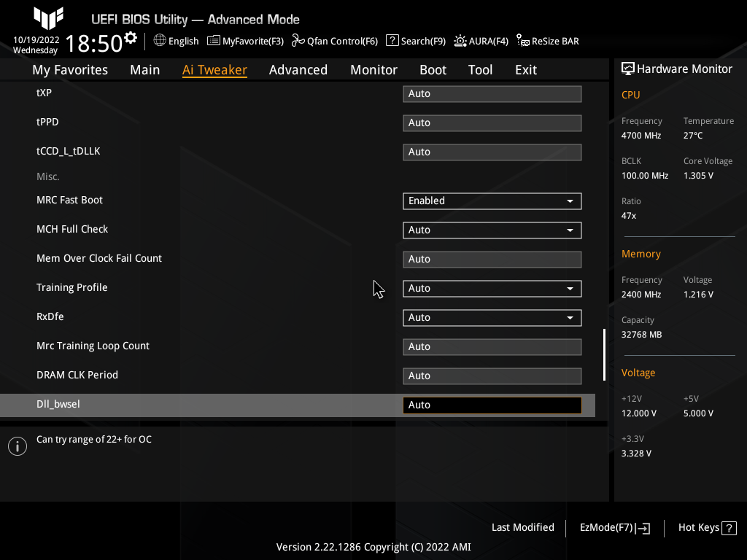747x560 pixels.
Task: Expand the Training Profile options
Action: (492, 288)
